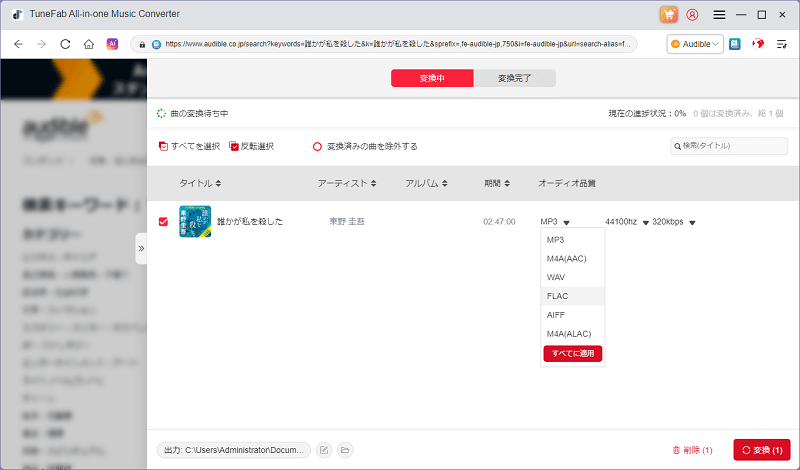The height and width of the screenshot is (470, 800).
Task: Enable 変換済みの曲を除外する option
Action: [318, 146]
